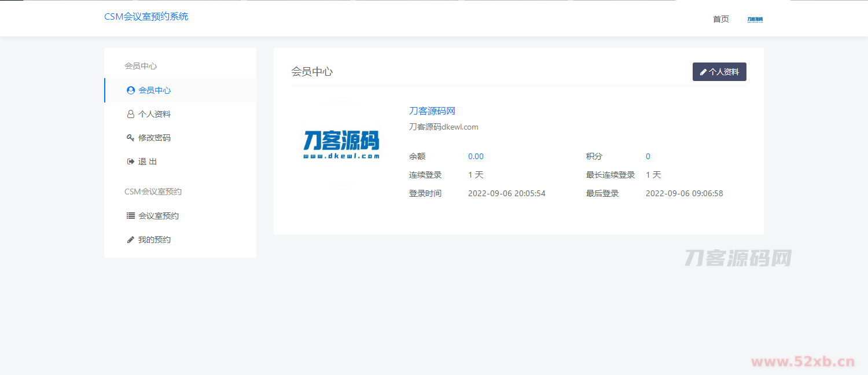Click the 积分 points value 0
This screenshot has height=375, width=868.
pyautogui.click(x=648, y=156)
